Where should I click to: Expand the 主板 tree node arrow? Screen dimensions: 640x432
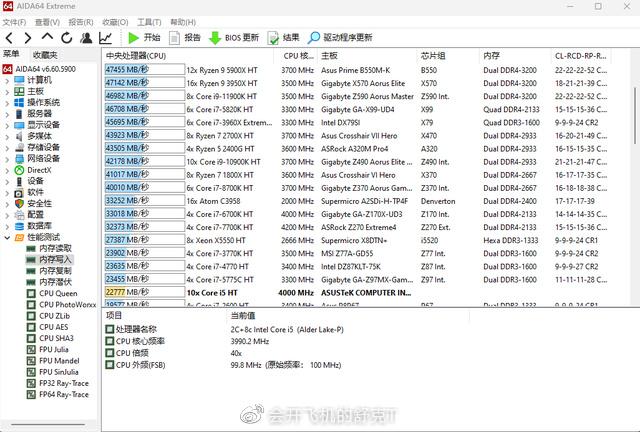point(7,91)
